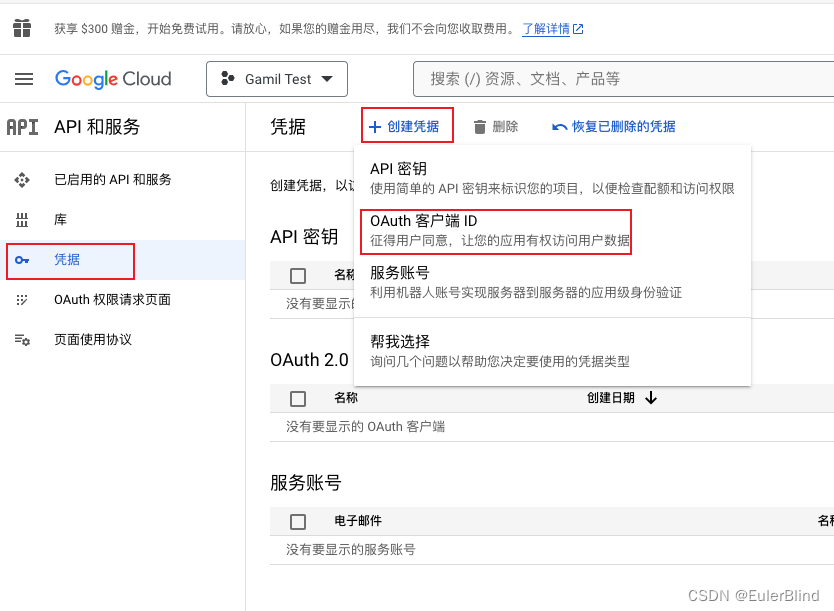Click the trash icon next to 删除
Image resolution: width=834 pixels, height=611 pixels.
point(480,127)
